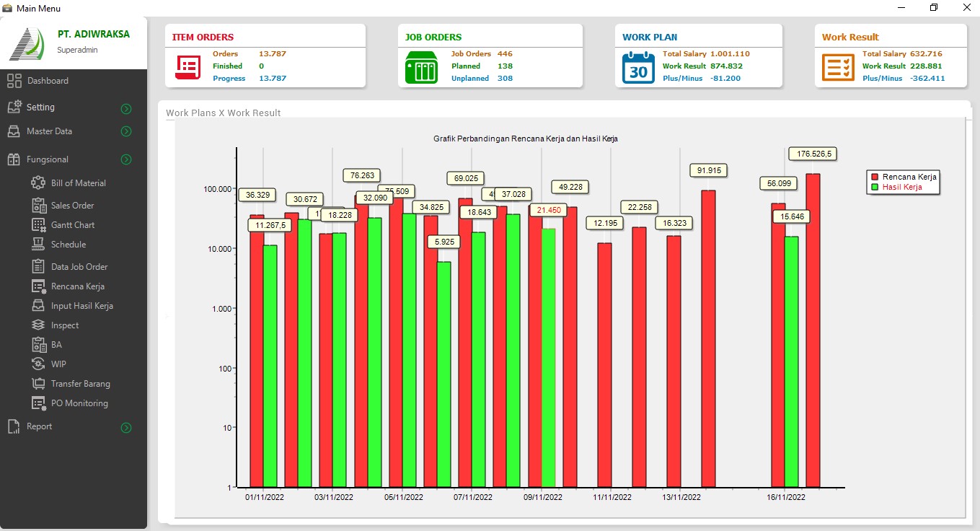The width and height of the screenshot is (980, 531).
Task: Click the Job Orders green box icon
Action: [x=421, y=67]
